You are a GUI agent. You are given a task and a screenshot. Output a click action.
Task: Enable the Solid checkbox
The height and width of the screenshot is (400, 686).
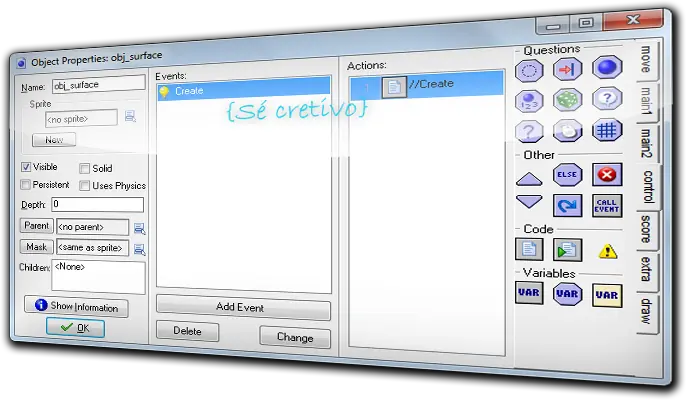coord(84,168)
